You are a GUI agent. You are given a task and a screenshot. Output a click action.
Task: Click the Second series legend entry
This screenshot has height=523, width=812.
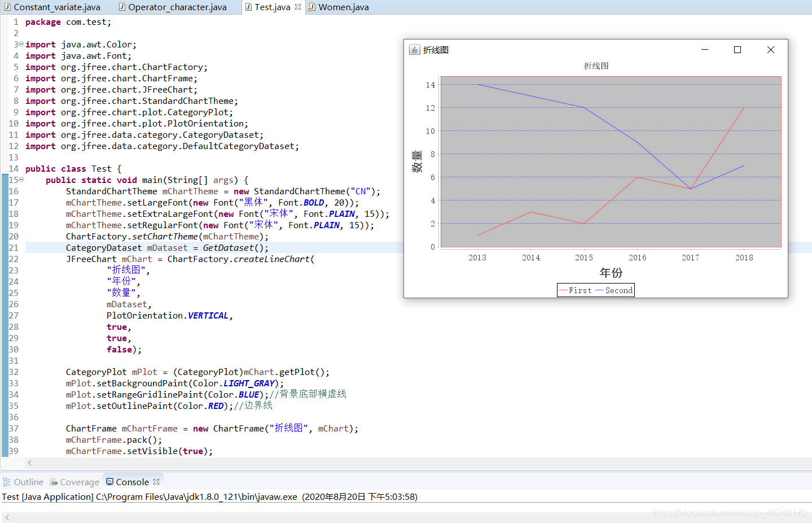614,290
